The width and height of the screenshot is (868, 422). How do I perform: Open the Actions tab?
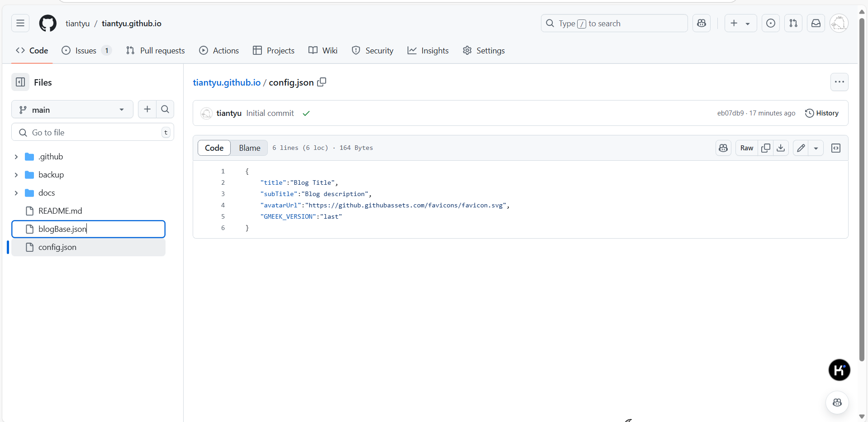(x=219, y=51)
